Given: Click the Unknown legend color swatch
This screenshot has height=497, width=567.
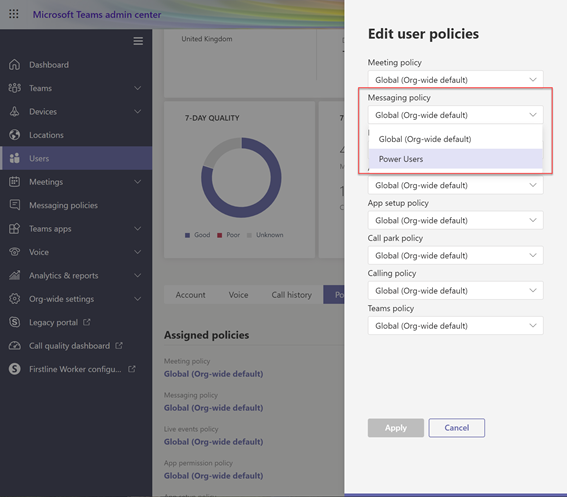Looking at the screenshot, I should click(x=249, y=235).
